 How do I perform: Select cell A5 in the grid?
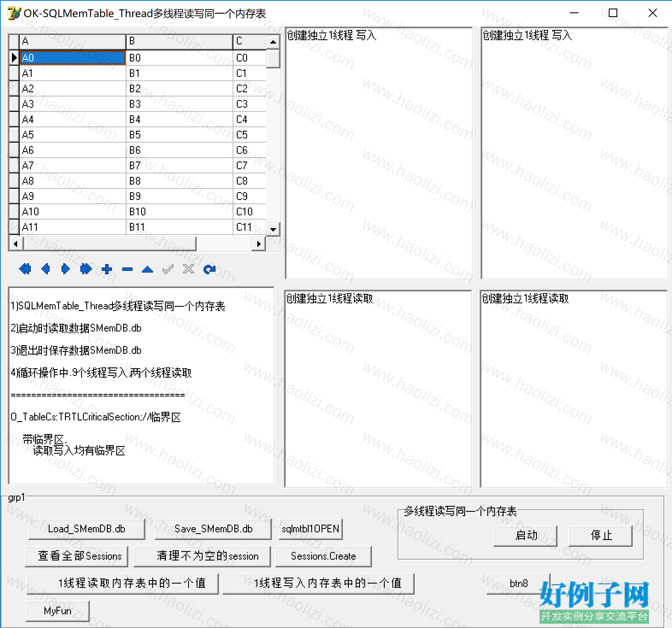[73, 135]
